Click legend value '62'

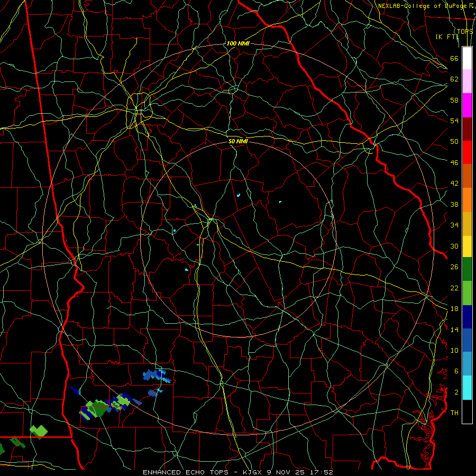pyautogui.click(x=454, y=79)
